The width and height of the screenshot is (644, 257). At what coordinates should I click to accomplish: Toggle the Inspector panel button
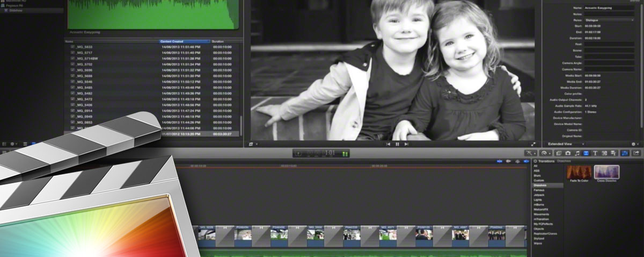coord(625,153)
